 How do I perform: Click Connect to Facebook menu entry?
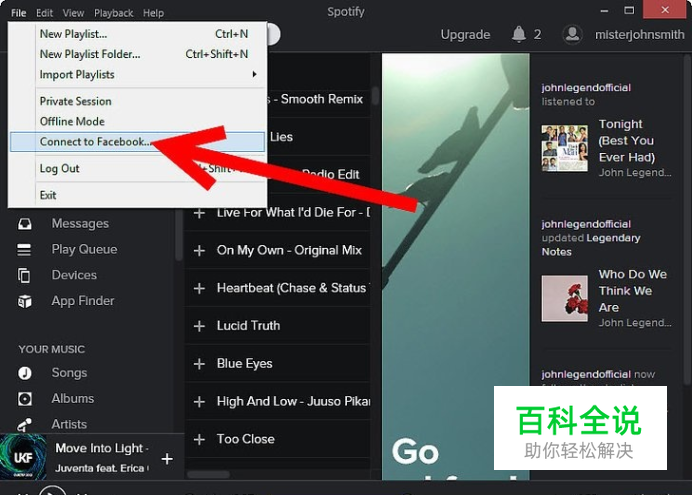[x=138, y=142]
